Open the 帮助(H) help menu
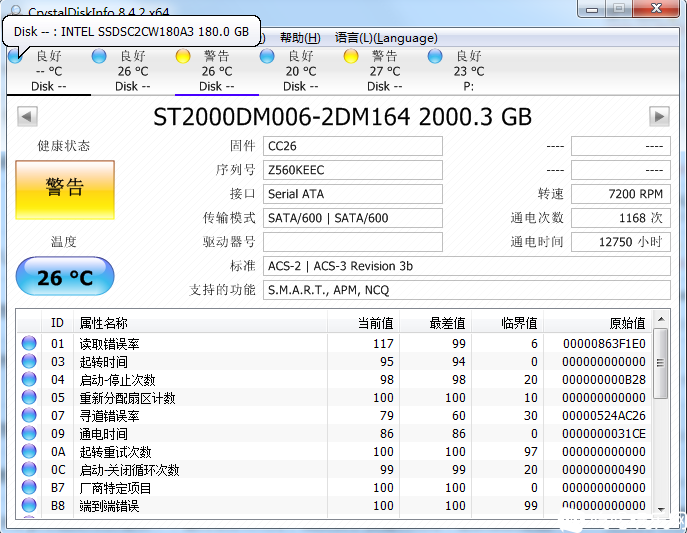Image resolution: width=687 pixels, height=533 pixels. (300, 38)
